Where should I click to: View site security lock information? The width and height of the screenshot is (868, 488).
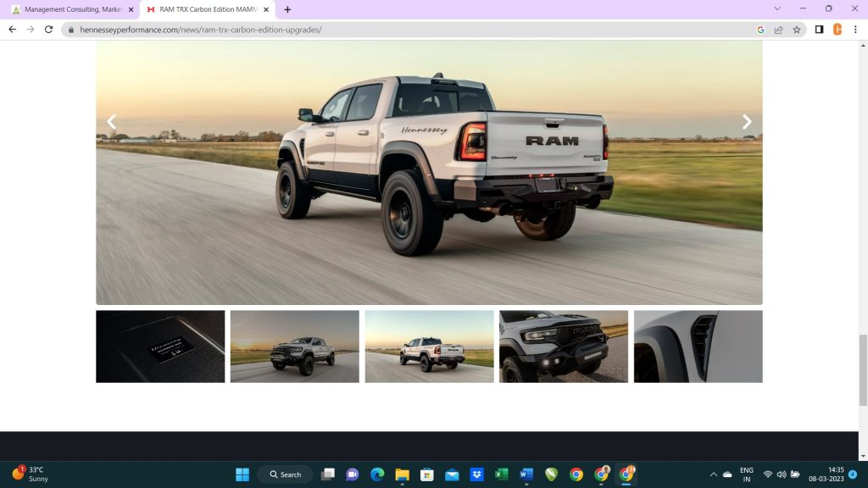tap(71, 30)
